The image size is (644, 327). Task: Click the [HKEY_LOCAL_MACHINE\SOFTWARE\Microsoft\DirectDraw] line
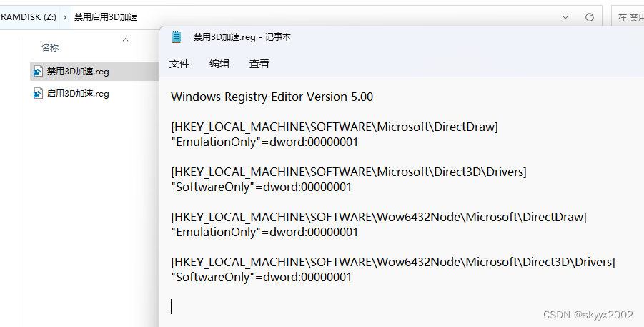click(x=335, y=127)
